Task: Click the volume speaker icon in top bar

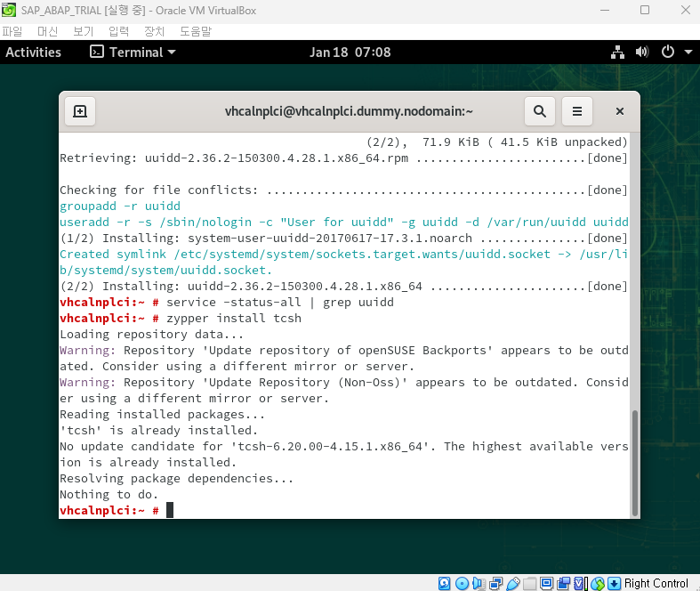Action: click(642, 53)
